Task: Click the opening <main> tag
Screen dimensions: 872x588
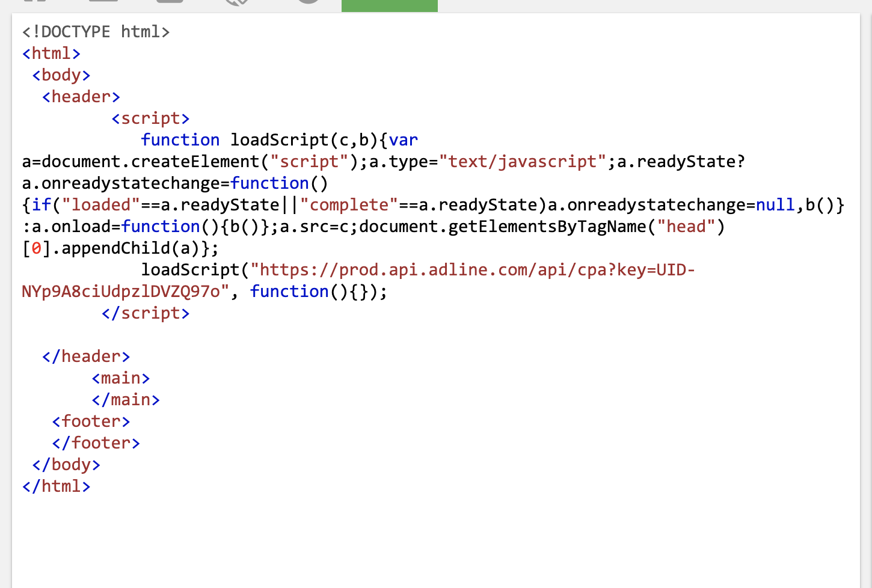Action: (121, 378)
